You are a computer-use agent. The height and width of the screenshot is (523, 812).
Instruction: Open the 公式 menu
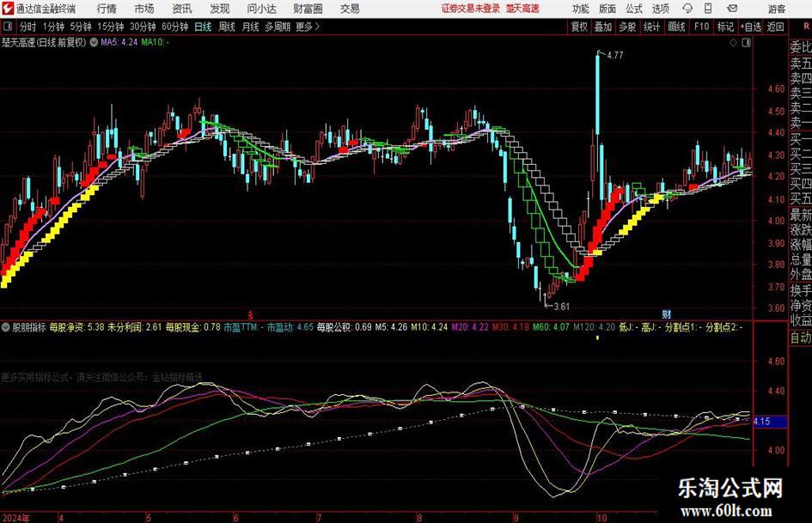[634, 9]
